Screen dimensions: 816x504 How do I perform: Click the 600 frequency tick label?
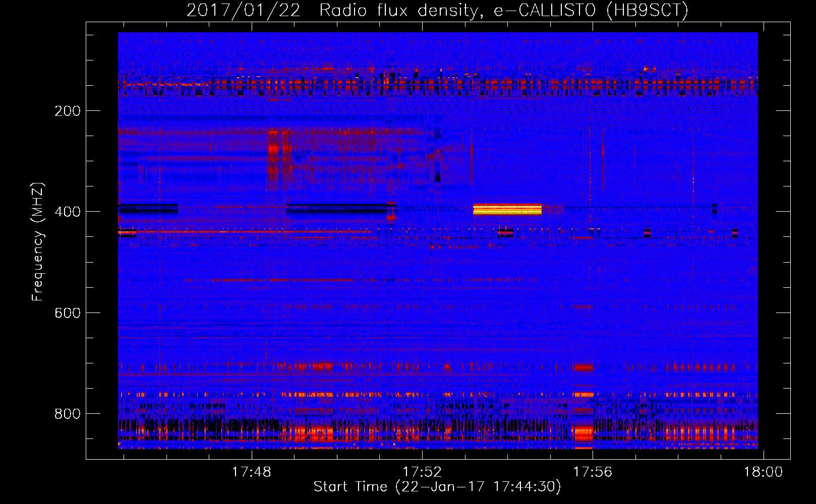tap(68, 313)
